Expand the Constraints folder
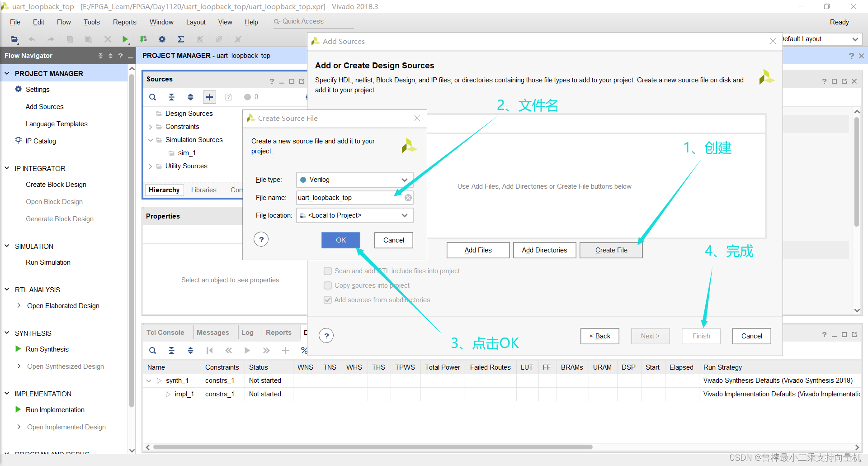 [x=151, y=127]
